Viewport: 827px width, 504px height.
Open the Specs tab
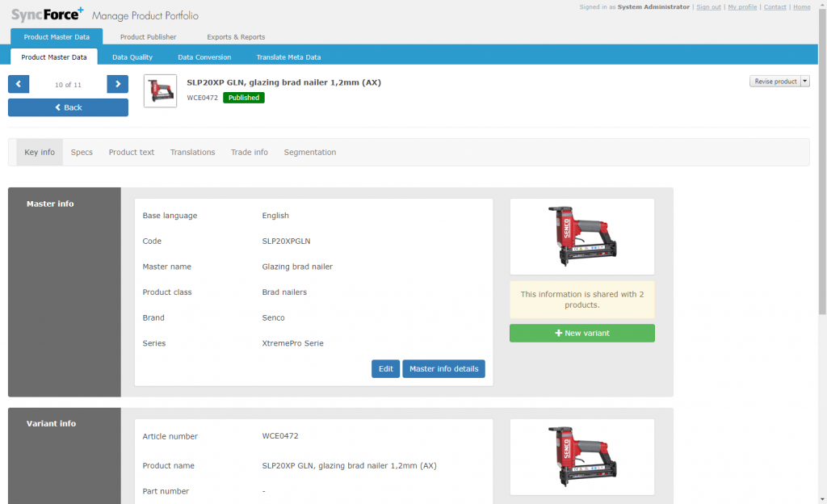click(x=82, y=152)
